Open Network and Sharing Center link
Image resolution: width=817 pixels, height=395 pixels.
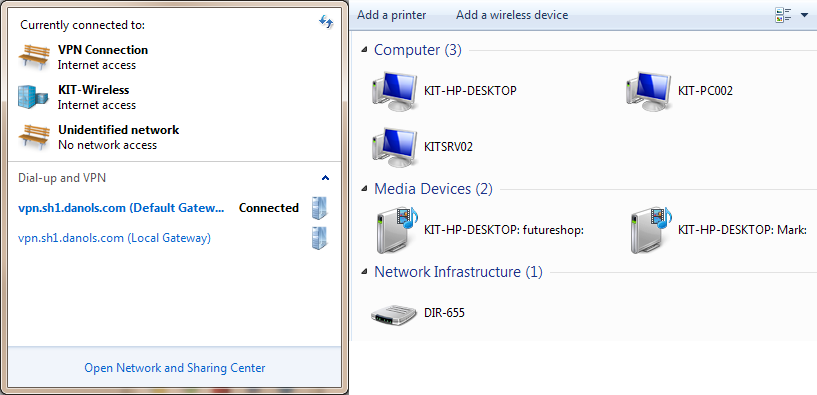(x=175, y=368)
